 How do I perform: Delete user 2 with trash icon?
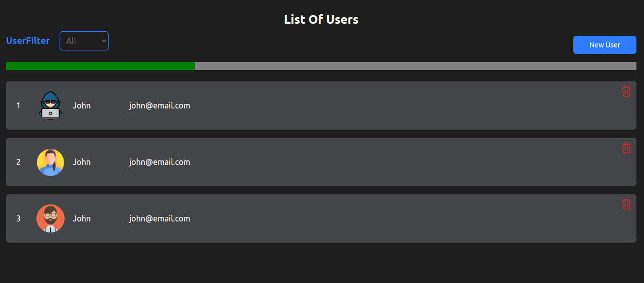coord(626,148)
